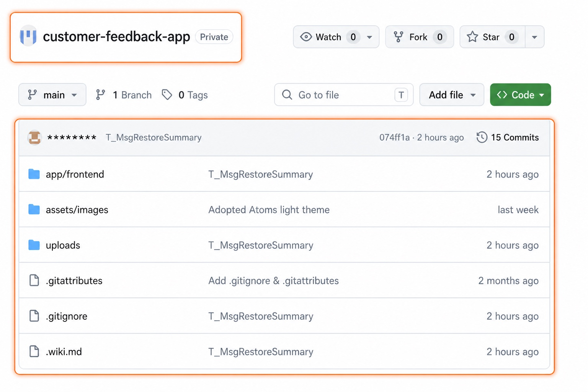Open the assets/images folder

point(77,210)
